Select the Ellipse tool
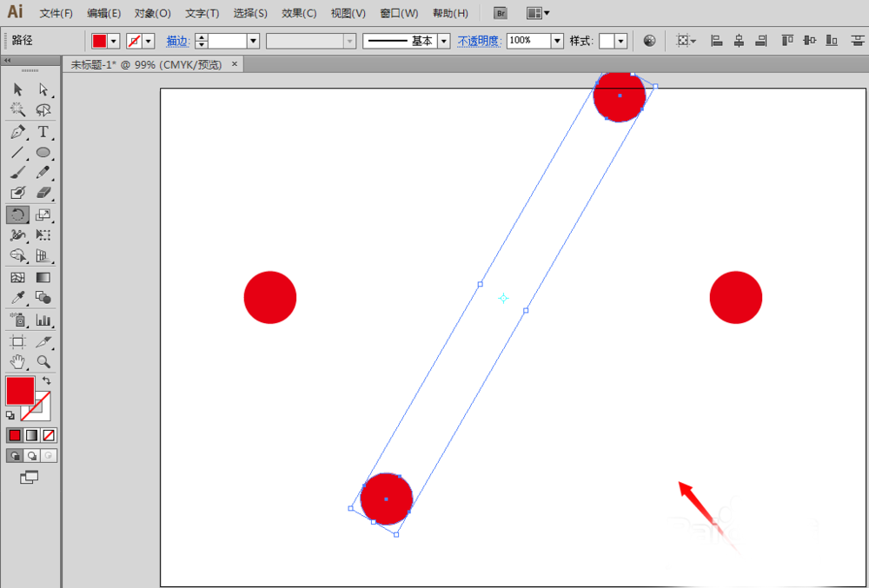This screenshot has height=588, width=869. coord(43,152)
